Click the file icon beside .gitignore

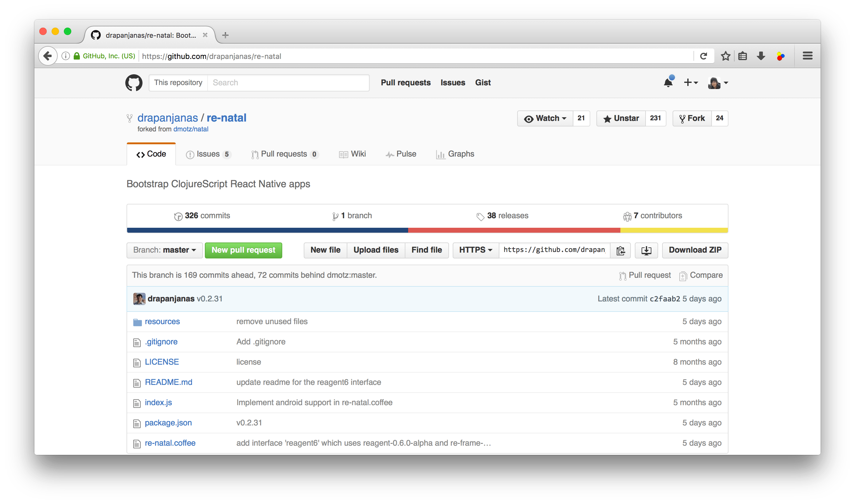tap(137, 342)
